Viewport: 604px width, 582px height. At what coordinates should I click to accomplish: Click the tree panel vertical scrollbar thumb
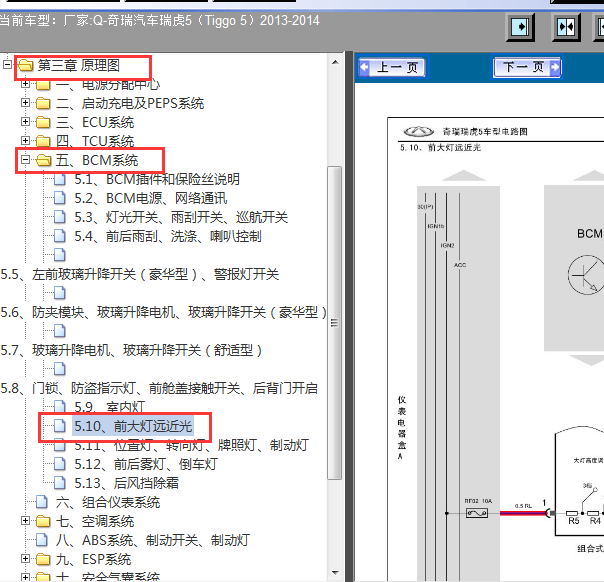pyautogui.click(x=335, y=323)
